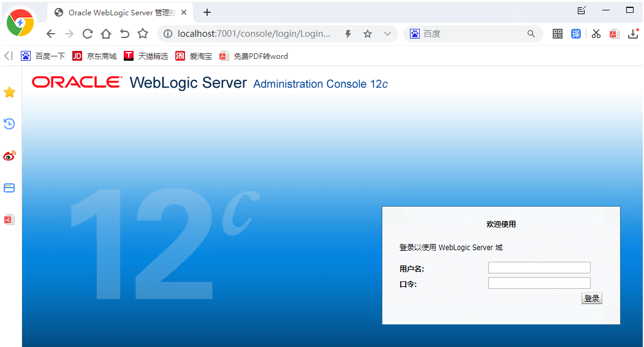644x347 pixels.
Task: Open downloads icon with red dot
Action: [634, 34]
